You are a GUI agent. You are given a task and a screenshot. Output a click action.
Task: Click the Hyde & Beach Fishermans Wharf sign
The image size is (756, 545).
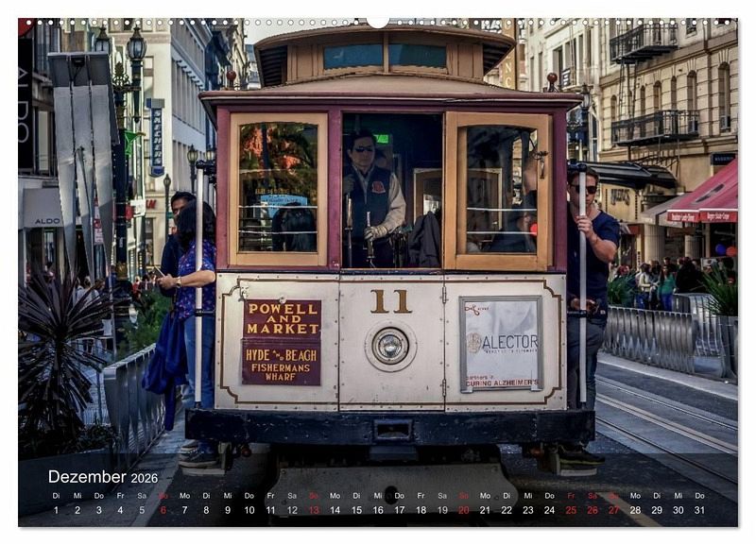(281, 362)
